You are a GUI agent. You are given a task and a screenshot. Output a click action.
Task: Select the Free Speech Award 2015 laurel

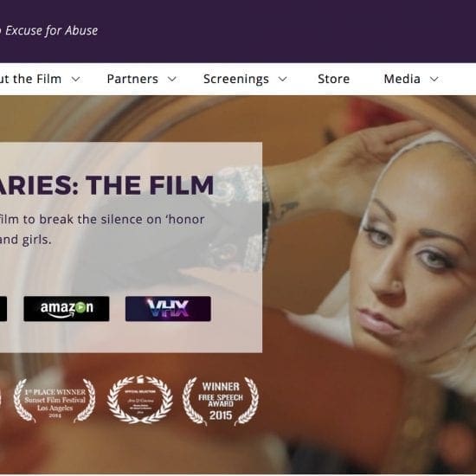point(221,401)
